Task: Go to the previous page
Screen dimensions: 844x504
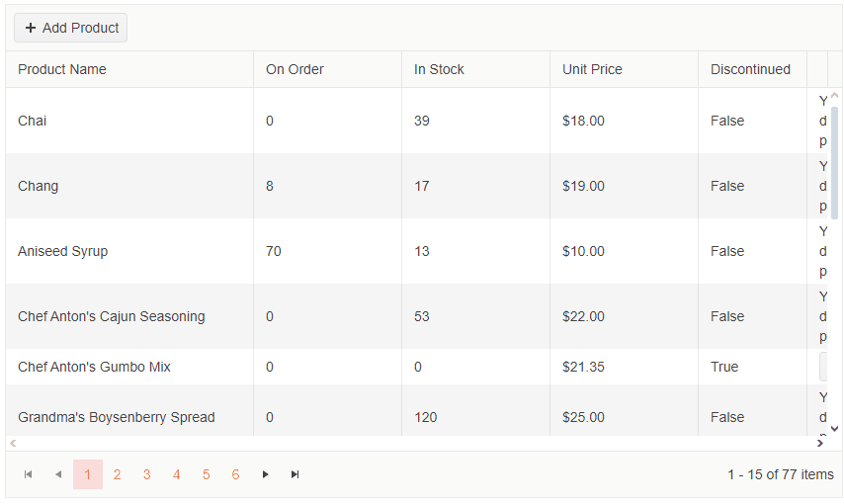Action: 58,474
